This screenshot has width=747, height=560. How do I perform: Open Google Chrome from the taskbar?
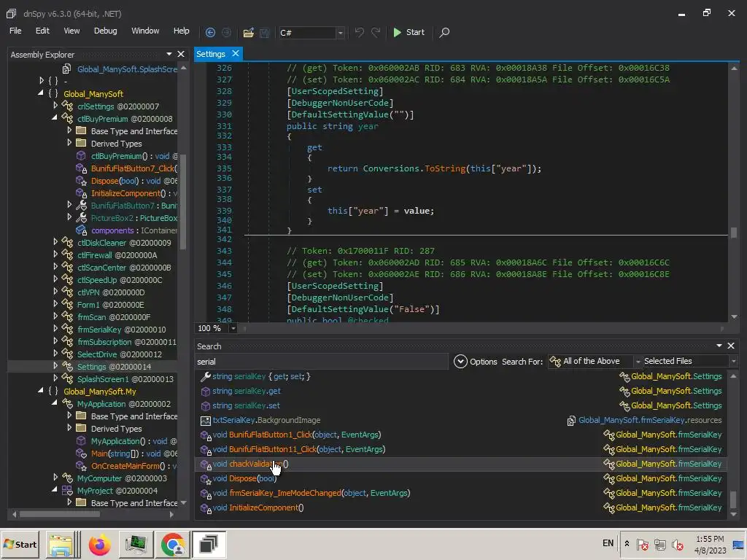click(173, 544)
